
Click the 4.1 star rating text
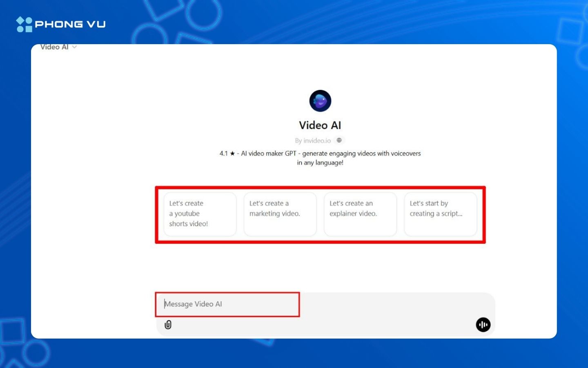pos(226,153)
